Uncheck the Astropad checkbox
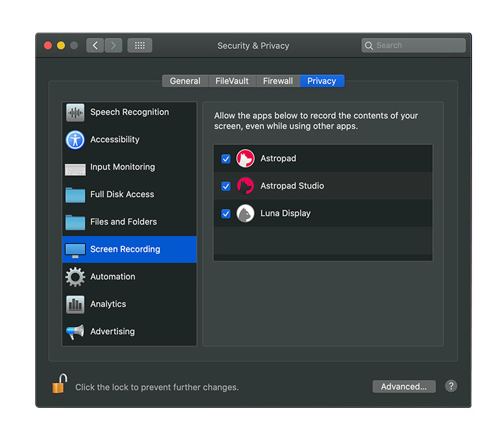This screenshot has height=447, width=504. tap(226, 159)
